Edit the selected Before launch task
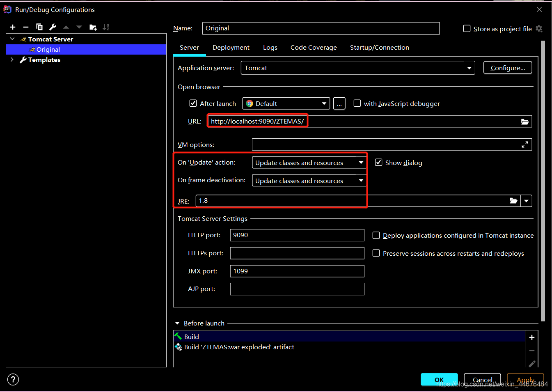Screen dimensions: 552x392 coord(532,364)
